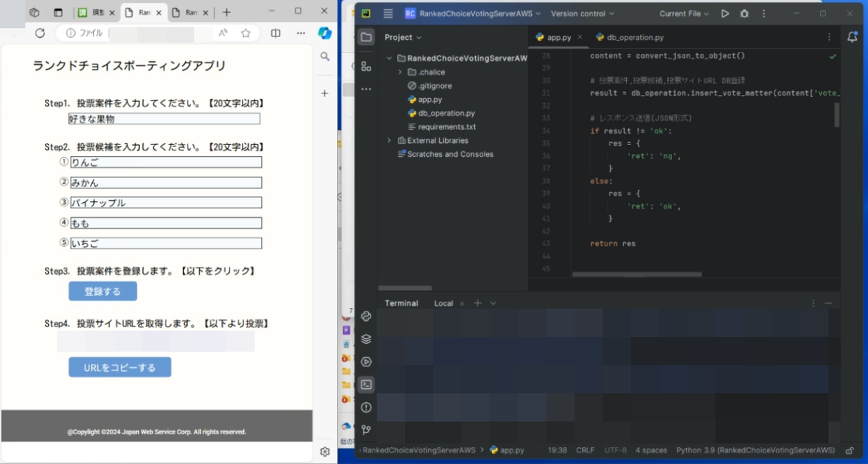Start debugging with the bug icon

(744, 13)
